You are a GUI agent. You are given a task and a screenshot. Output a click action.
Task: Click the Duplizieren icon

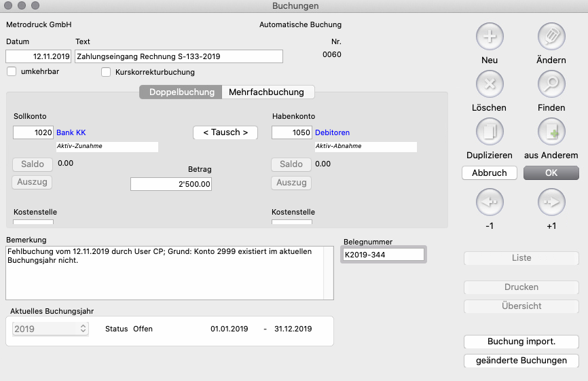pos(490,132)
